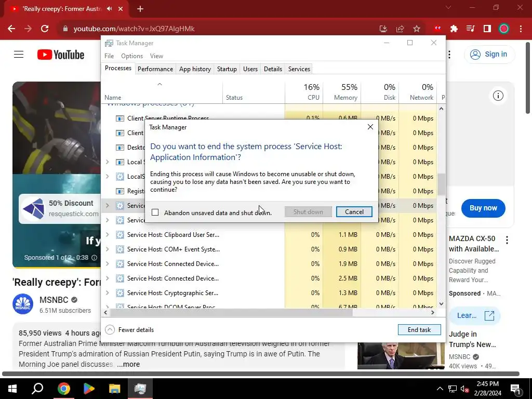Reload the YouTube page
The width and height of the screenshot is (532, 399).
coord(45,29)
